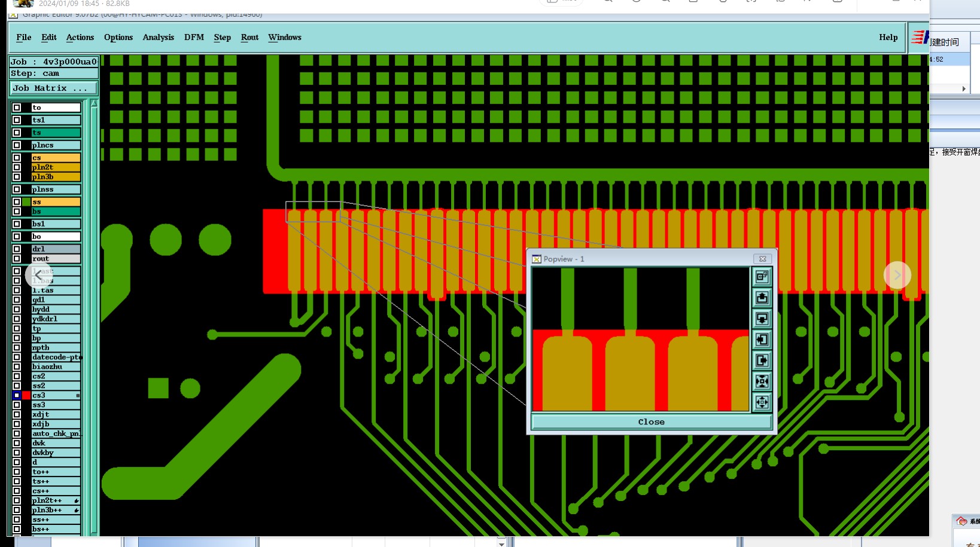Open the Analysis menu
The image size is (980, 547).
pos(159,37)
